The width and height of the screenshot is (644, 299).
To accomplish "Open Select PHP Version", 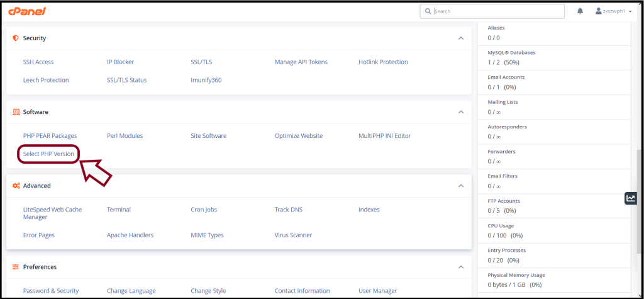I will tap(48, 154).
